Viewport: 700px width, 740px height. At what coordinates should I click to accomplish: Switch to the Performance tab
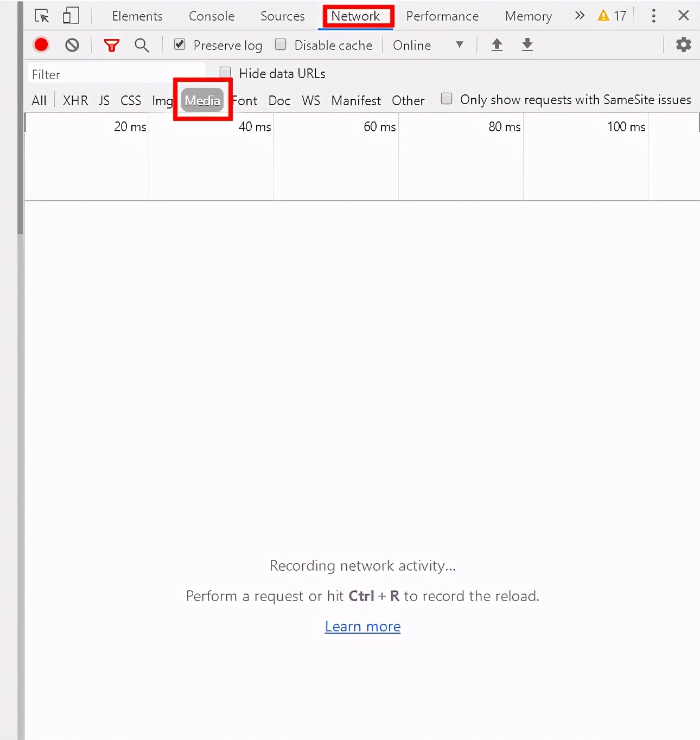click(x=442, y=16)
